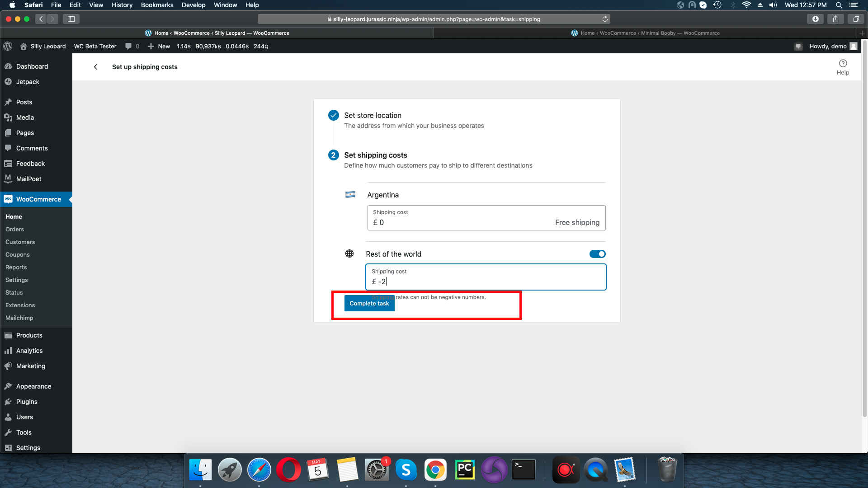Click the WordPress logo in the admin bar
The height and width of the screenshot is (488, 868).
[x=8, y=46]
